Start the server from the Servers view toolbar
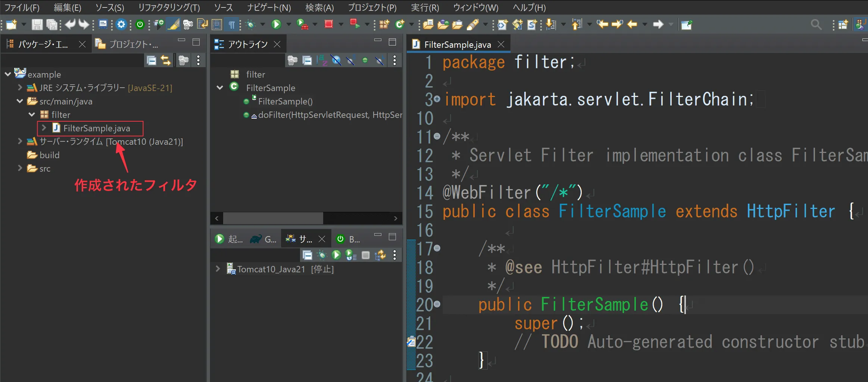Image resolution: width=868 pixels, height=382 pixels. 336,255
